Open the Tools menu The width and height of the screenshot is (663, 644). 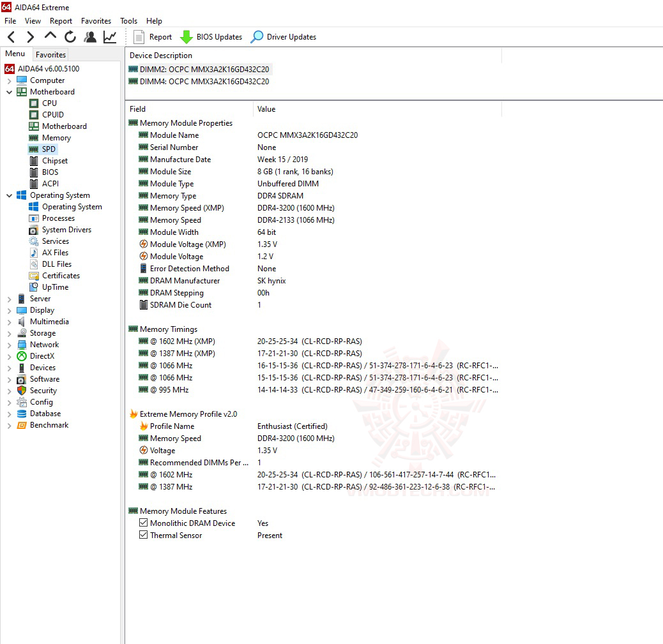128,20
